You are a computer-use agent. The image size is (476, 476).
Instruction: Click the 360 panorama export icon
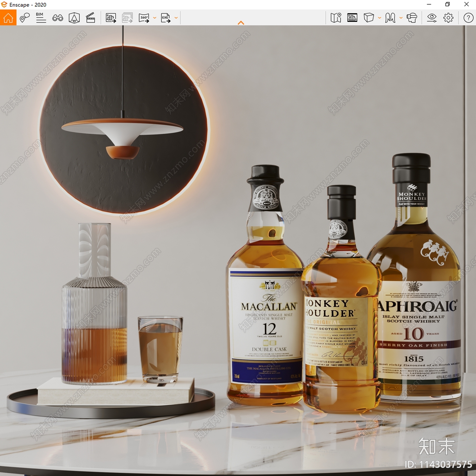tap(144, 18)
